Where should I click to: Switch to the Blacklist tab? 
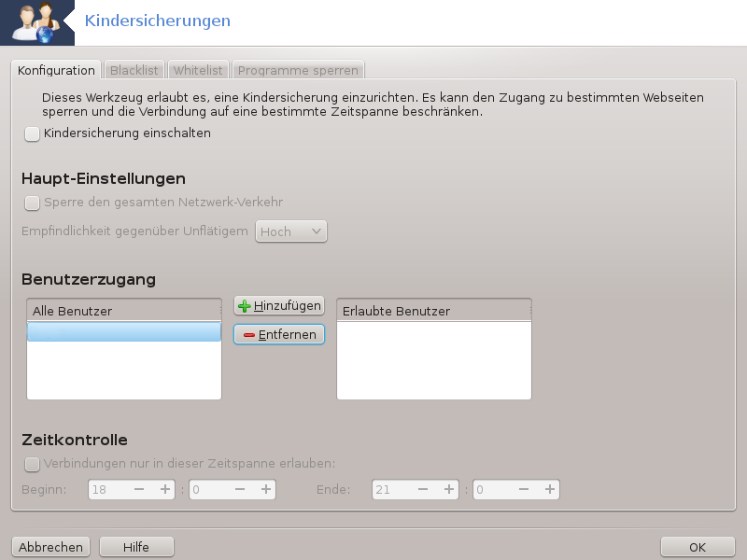pyautogui.click(x=134, y=70)
